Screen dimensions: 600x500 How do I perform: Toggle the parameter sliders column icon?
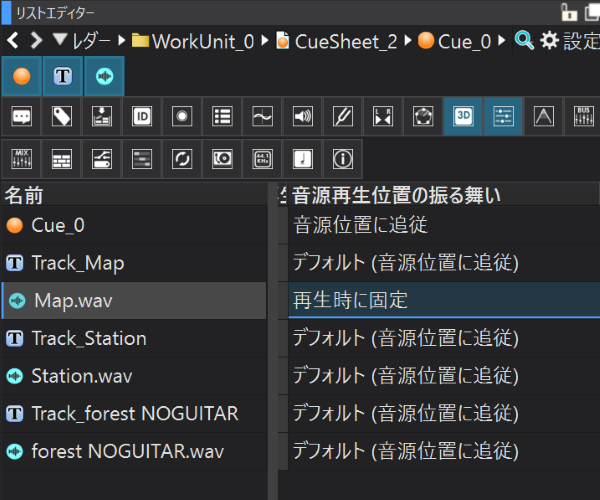(x=503, y=116)
